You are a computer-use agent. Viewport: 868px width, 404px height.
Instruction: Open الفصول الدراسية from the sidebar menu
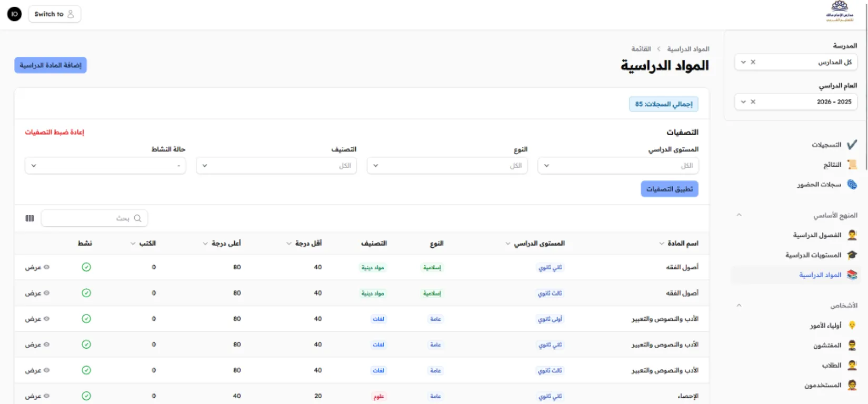coord(817,235)
